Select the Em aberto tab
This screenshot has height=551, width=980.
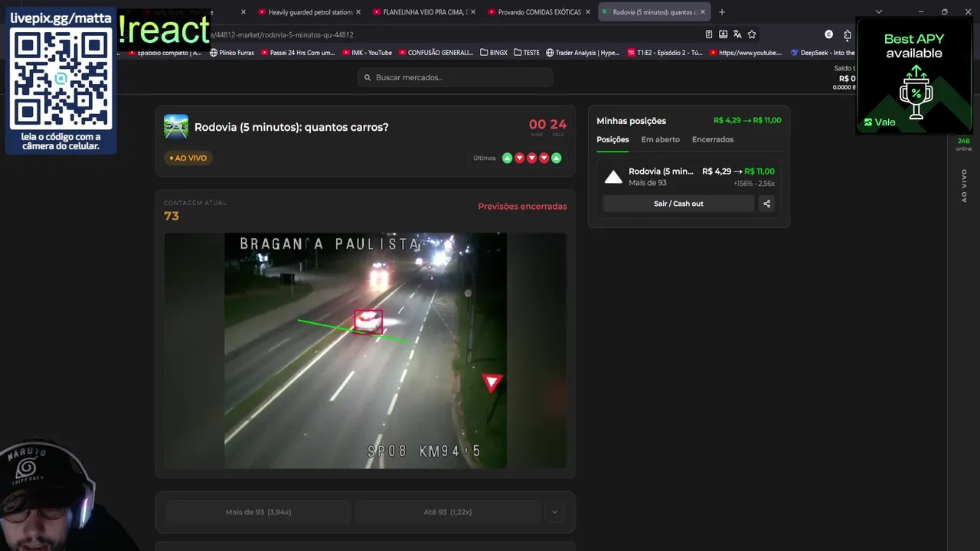(x=660, y=139)
